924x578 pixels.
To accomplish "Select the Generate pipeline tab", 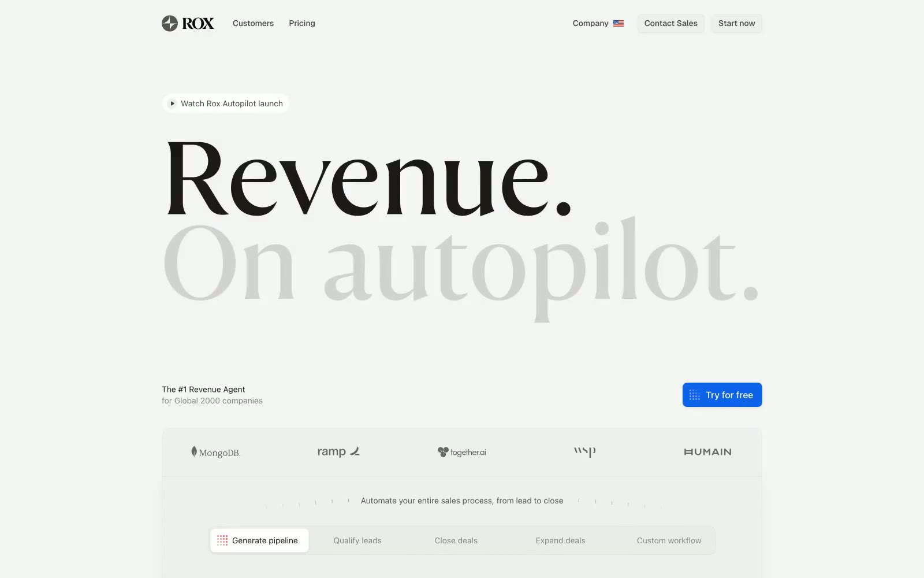I will tap(259, 540).
